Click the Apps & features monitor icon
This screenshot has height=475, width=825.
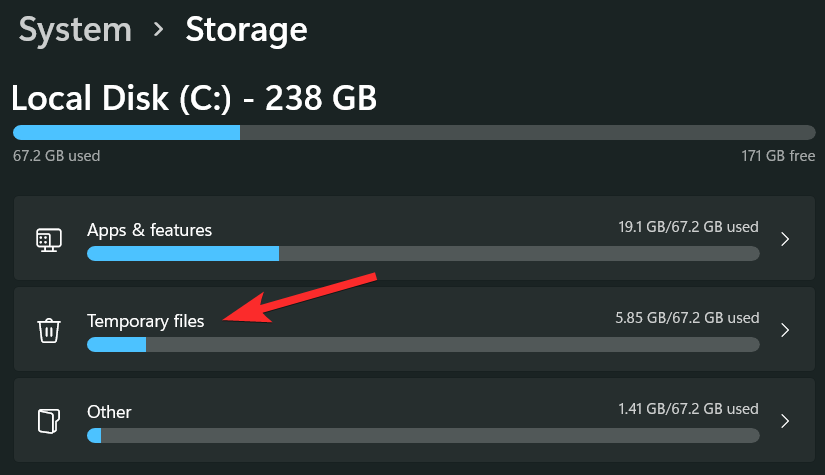tap(49, 239)
